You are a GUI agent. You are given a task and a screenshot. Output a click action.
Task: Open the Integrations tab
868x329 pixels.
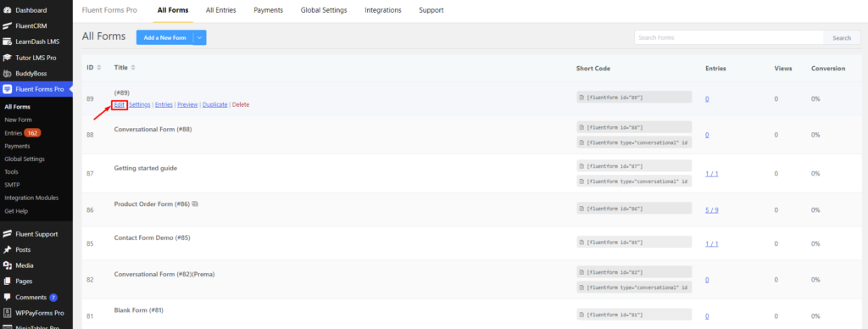383,10
